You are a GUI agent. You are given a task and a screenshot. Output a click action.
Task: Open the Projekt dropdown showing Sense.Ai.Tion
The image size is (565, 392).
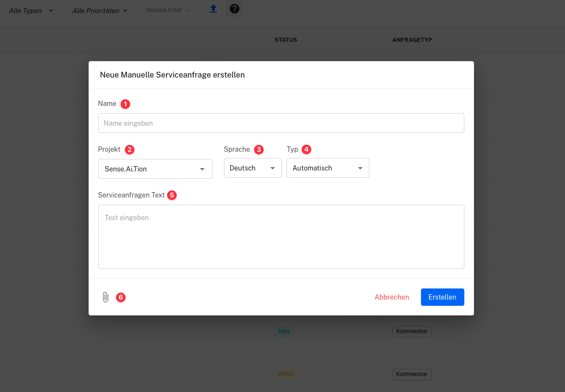coord(155,169)
